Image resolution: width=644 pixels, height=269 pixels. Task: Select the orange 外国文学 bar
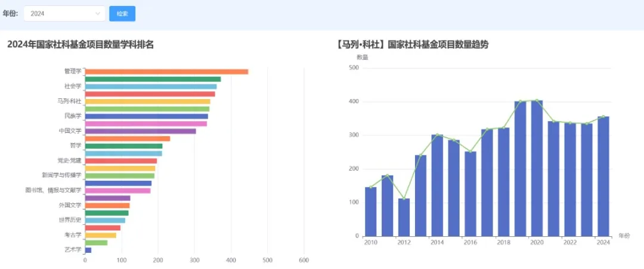click(x=107, y=206)
